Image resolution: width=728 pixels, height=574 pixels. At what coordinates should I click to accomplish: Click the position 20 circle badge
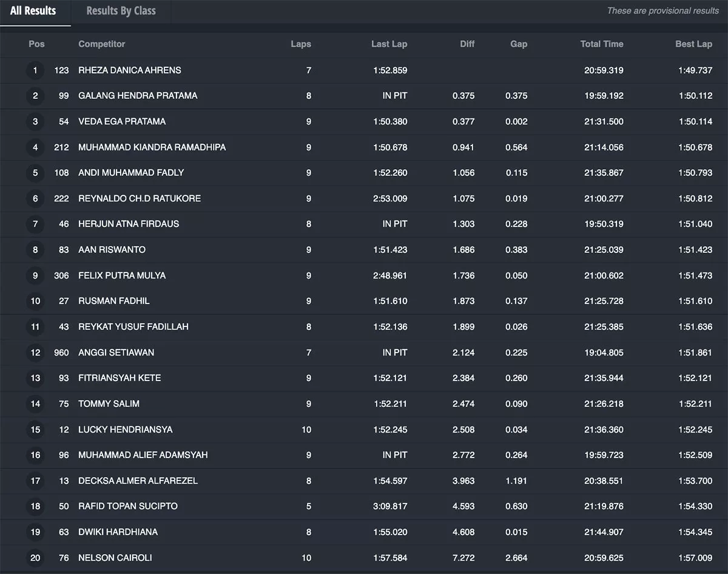click(x=35, y=558)
